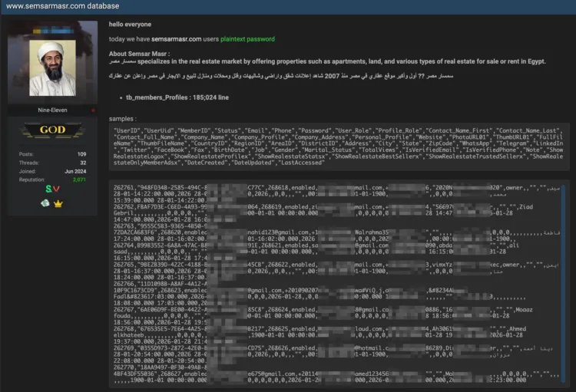The width and height of the screenshot is (576, 392).
Task: Click the reputation value 2,071
Action: pyautogui.click(x=79, y=180)
